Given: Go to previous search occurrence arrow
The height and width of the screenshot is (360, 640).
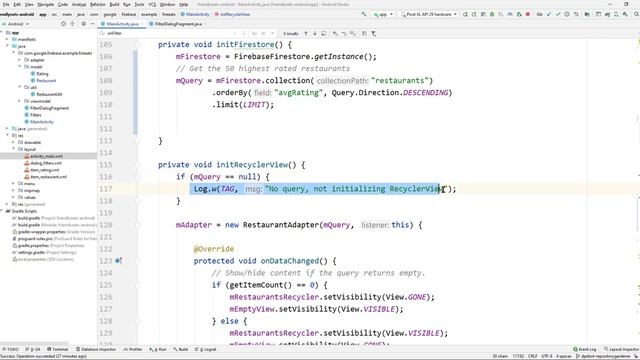Looking at the screenshot, I should (306, 33).
